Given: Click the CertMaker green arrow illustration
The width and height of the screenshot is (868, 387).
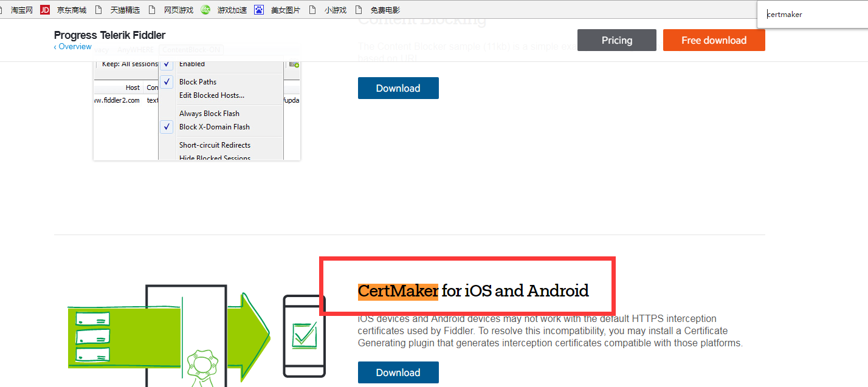Looking at the screenshot, I should coord(198,335).
